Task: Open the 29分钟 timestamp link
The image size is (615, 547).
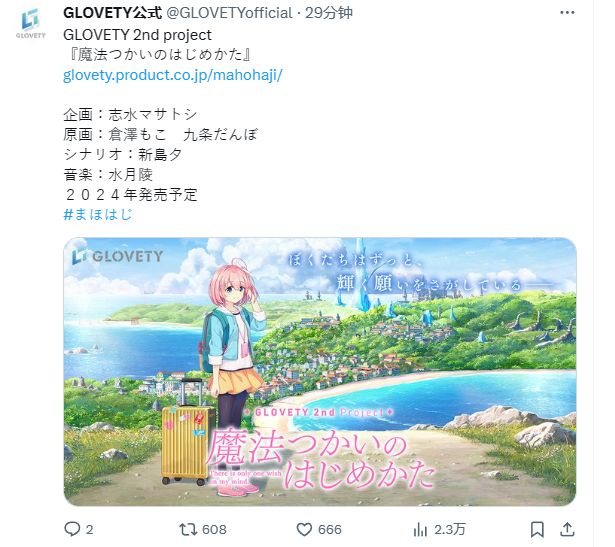Action: coord(329,13)
